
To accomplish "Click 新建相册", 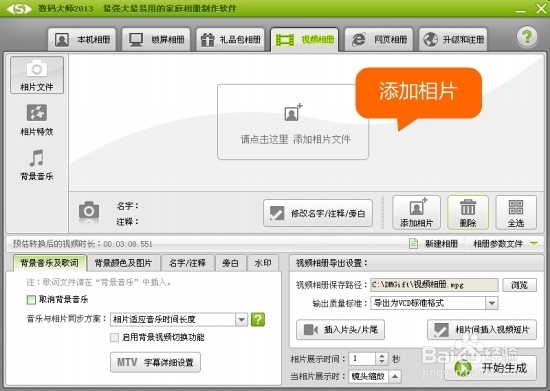I will click(434, 243).
